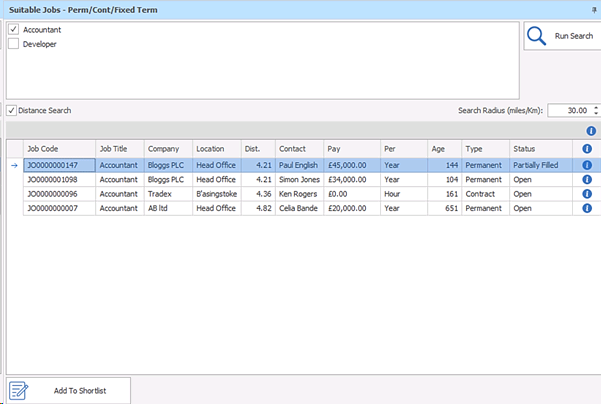Click info icon for job JO0000000147

click(x=587, y=165)
